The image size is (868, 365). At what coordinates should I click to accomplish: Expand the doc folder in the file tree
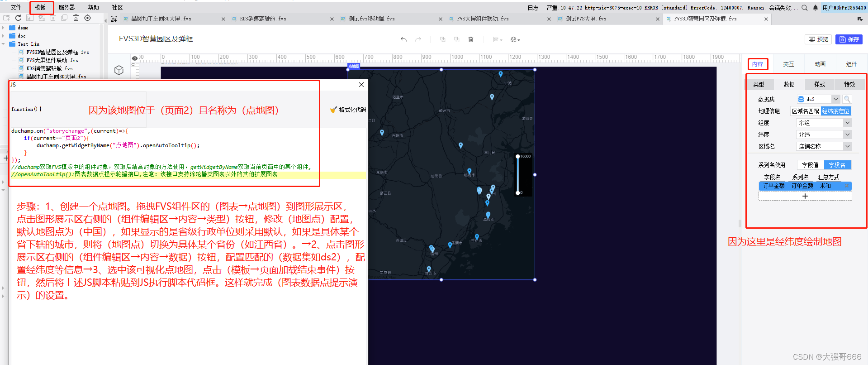pyautogui.click(x=3, y=36)
